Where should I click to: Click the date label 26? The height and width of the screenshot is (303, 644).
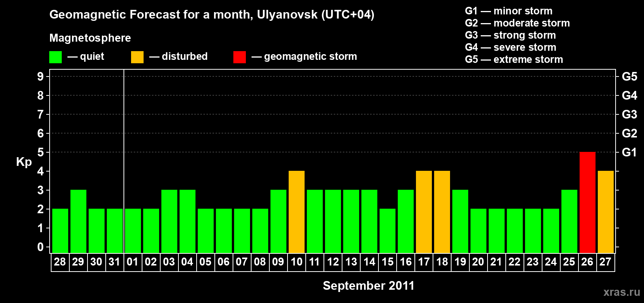587,262
